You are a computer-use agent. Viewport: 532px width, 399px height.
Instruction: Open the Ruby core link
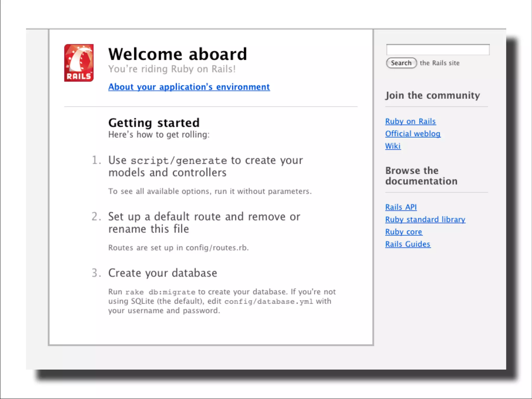pyautogui.click(x=403, y=232)
